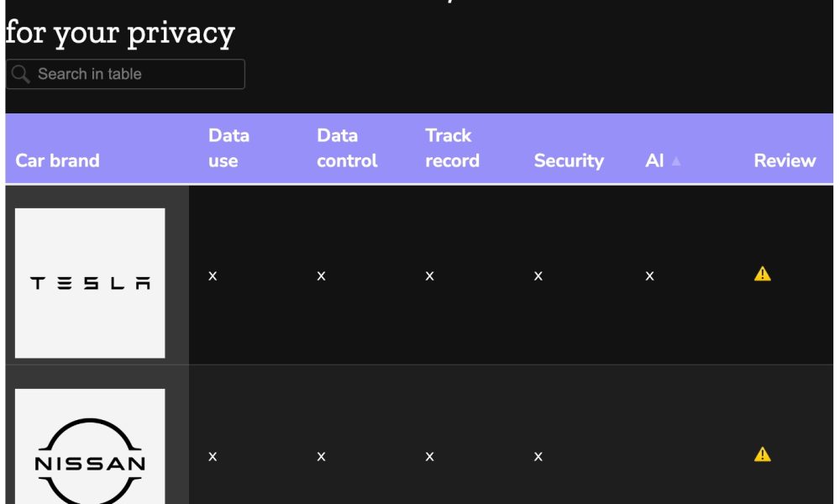
Task: Click the magnifying glass search icon
Action: [20, 74]
